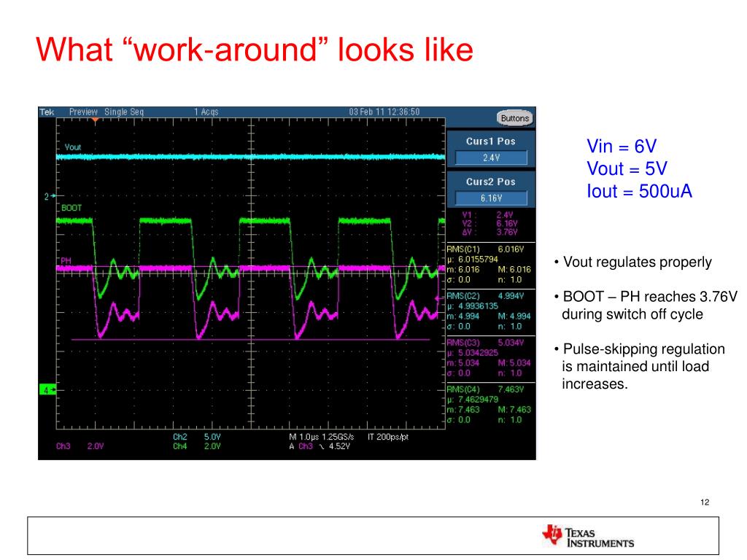Click the 'Vin = 6V' annotation
This screenshot has width=747, height=560.
pos(622,146)
